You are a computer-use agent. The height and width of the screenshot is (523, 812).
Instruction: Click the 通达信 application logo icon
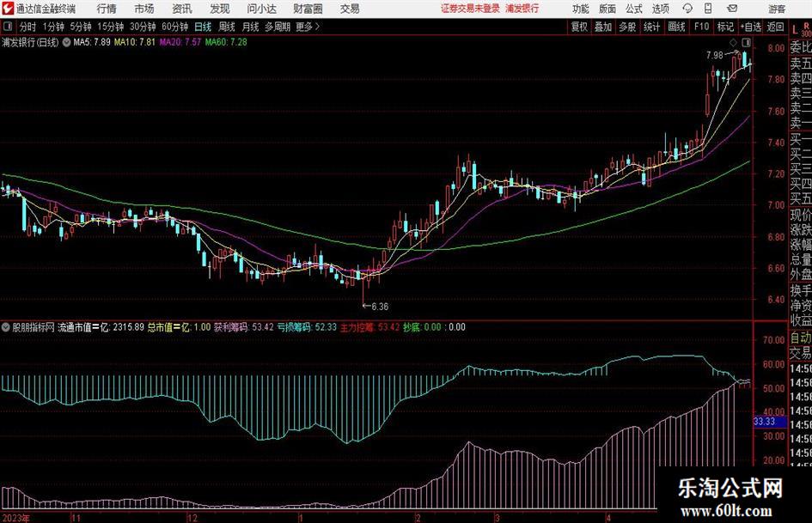pyautogui.click(x=8, y=9)
